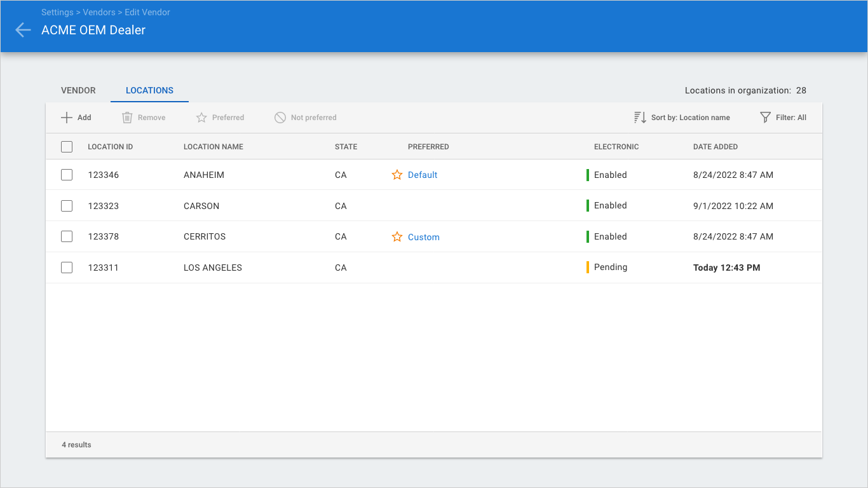Image resolution: width=868 pixels, height=488 pixels.
Task: Click the CERRITOS location name
Action: pyautogui.click(x=205, y=236)
